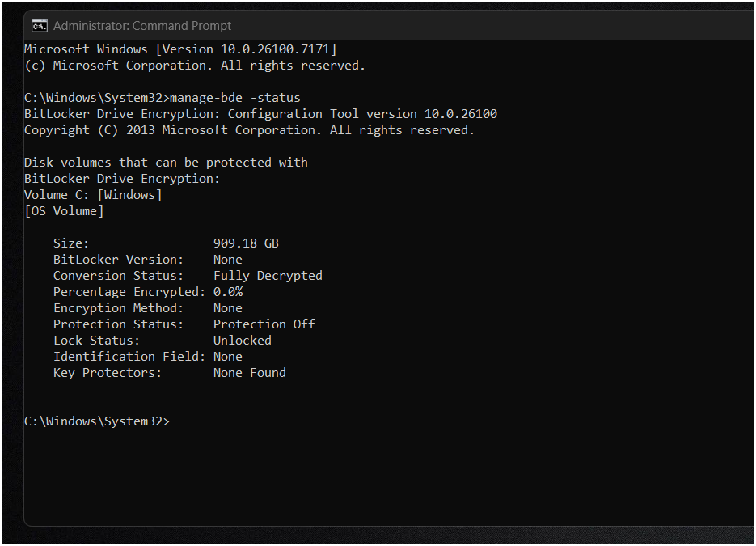Click the Windows version 10.0.26100.7171 line
Image resolution: width=756 pixels, height=546 pixels.
(x=180, y=49)
